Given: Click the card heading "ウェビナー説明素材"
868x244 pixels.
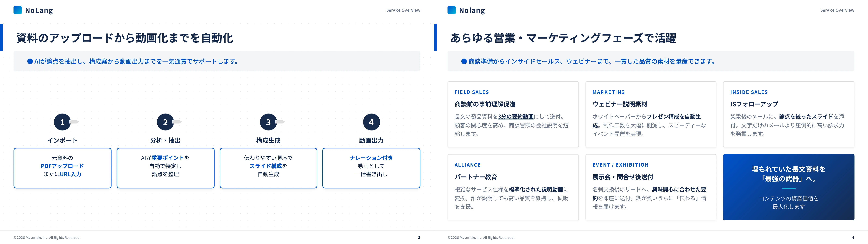Looking at the screenshot, I should [x=620, y=104].
